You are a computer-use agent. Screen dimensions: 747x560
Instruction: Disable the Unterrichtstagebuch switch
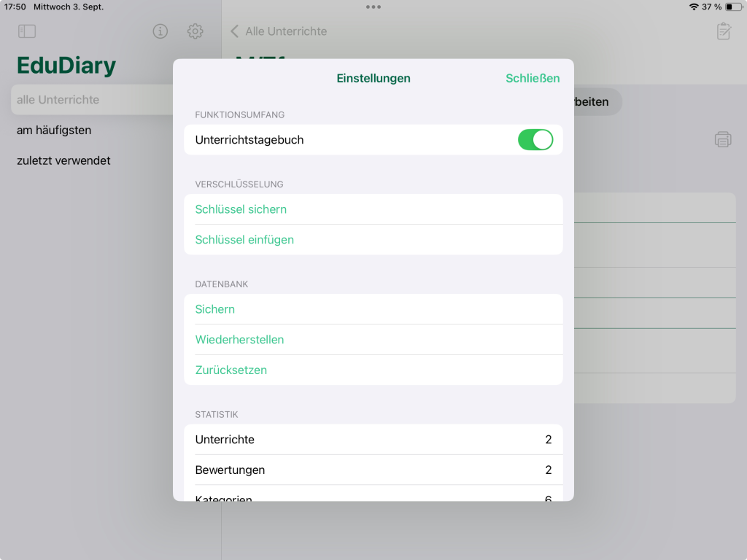point(535,140)
